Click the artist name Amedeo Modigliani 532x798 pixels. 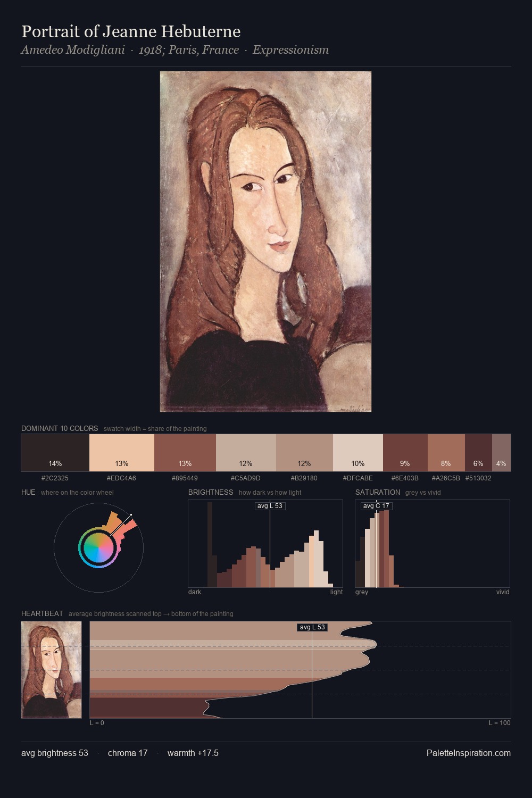click(x=73, y=50)
